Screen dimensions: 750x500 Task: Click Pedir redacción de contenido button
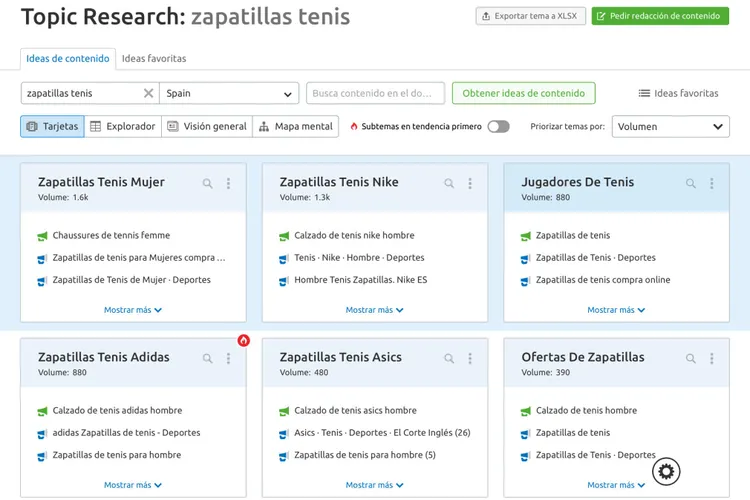coord(660,16)
